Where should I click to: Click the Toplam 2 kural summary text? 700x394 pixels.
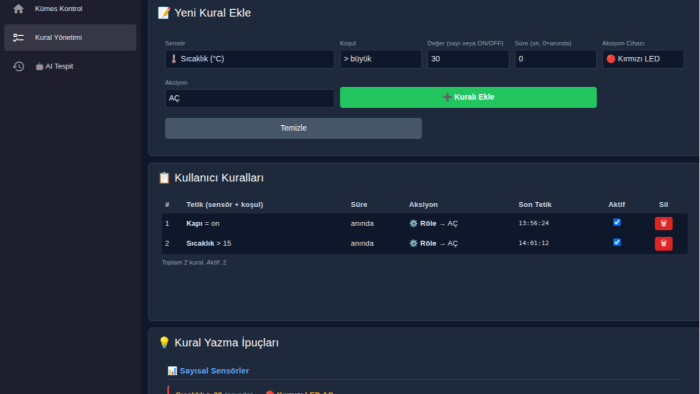coord(194,262)
